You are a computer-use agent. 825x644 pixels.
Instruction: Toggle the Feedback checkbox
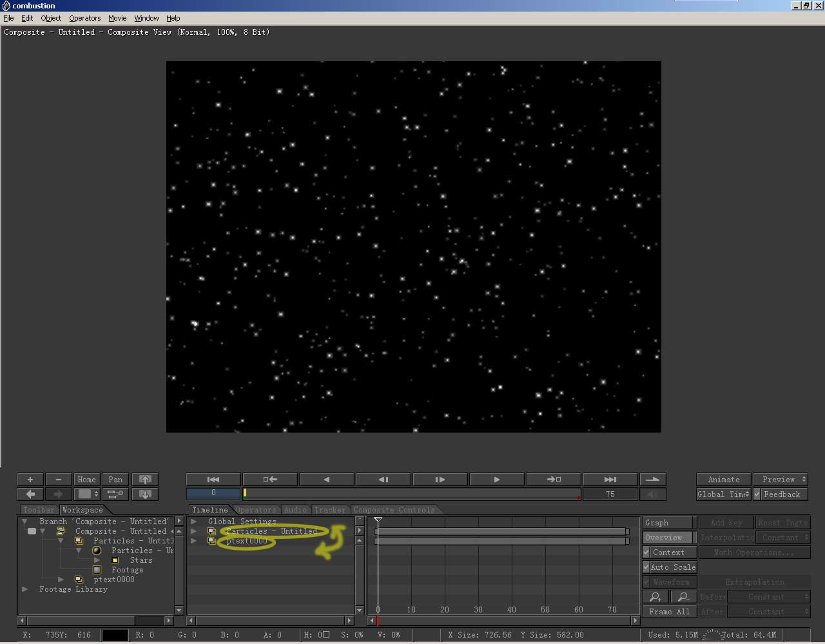click(x=758, y=494)
